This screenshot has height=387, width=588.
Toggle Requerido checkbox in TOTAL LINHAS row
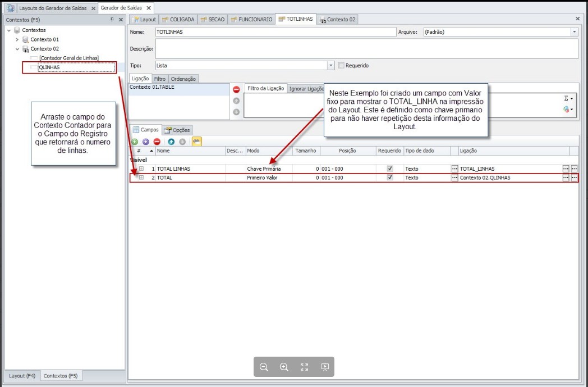[390, 169]
